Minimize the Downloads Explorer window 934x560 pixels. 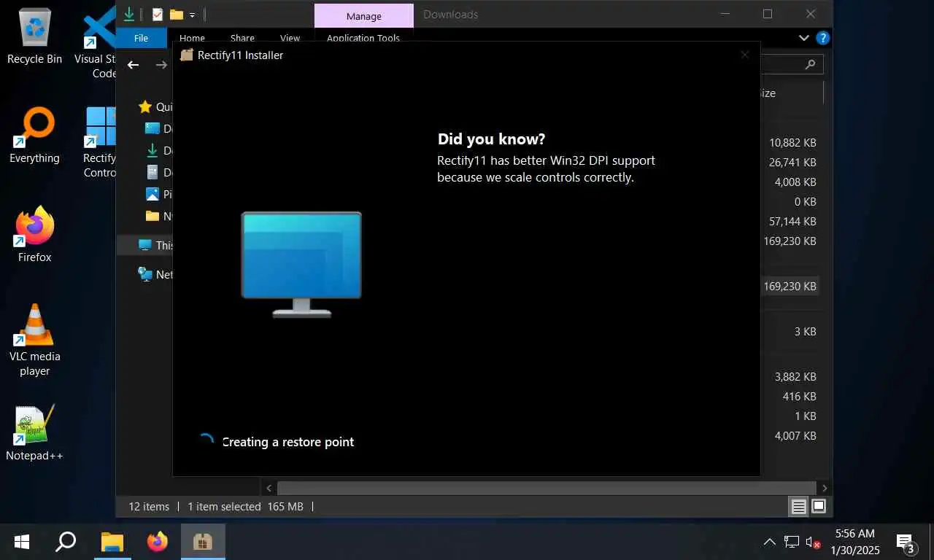pyautogui.click(x=725, y=14)
